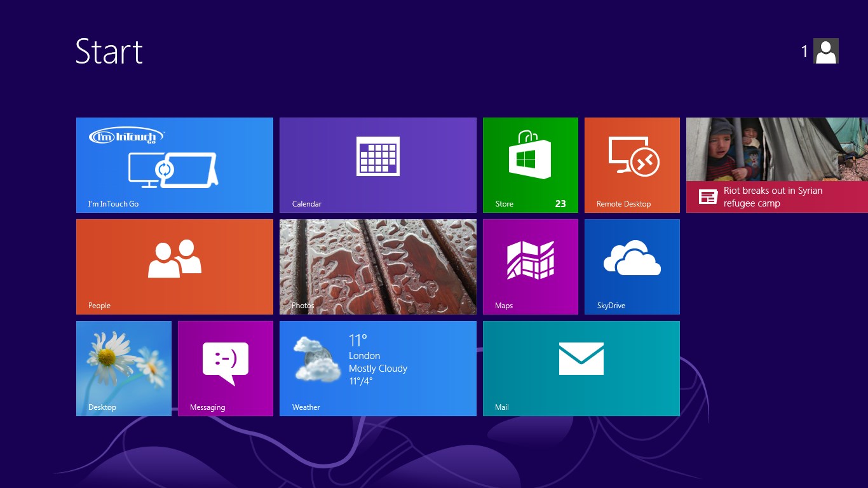868x488 pixels.
Task: Switch to the Desktop tile
Action: [124, 369]
